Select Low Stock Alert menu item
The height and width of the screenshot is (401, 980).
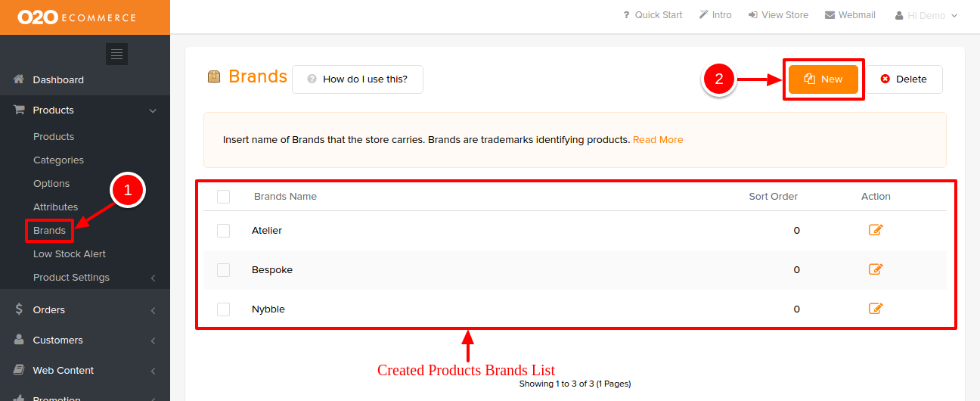70,253
